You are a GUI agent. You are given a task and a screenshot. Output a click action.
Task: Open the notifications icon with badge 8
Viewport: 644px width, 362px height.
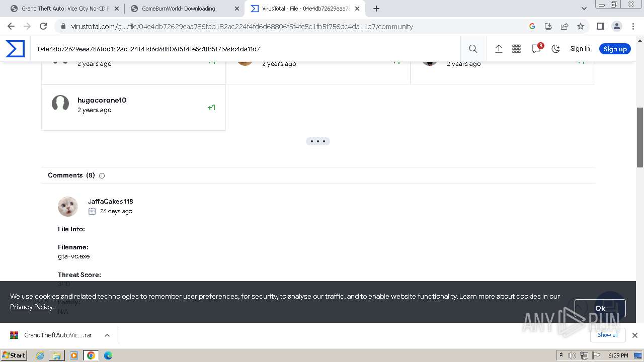click(x=537, y=48)
